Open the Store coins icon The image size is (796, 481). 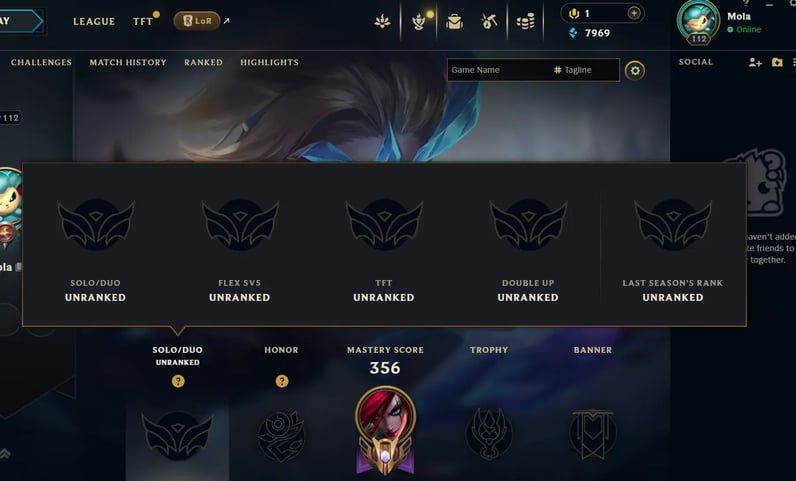pos(525,21)
